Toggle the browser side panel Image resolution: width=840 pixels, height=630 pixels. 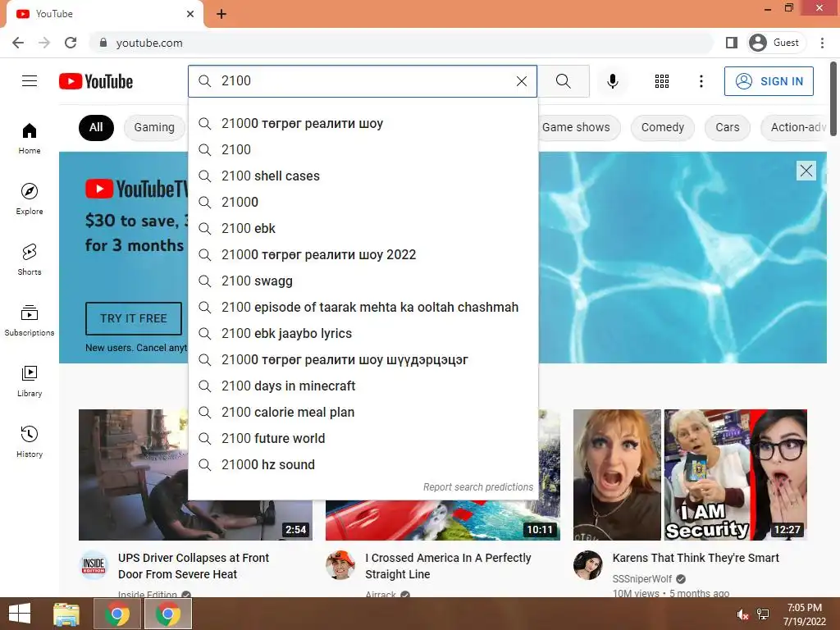click(731, 43)
